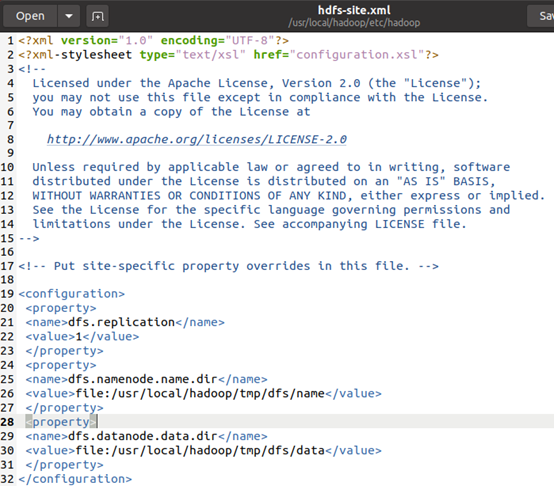This screenshot has width=554, height=486.
Task: Click the 'Licensed under the Apache License' line
Action: [x=257, y=83]
